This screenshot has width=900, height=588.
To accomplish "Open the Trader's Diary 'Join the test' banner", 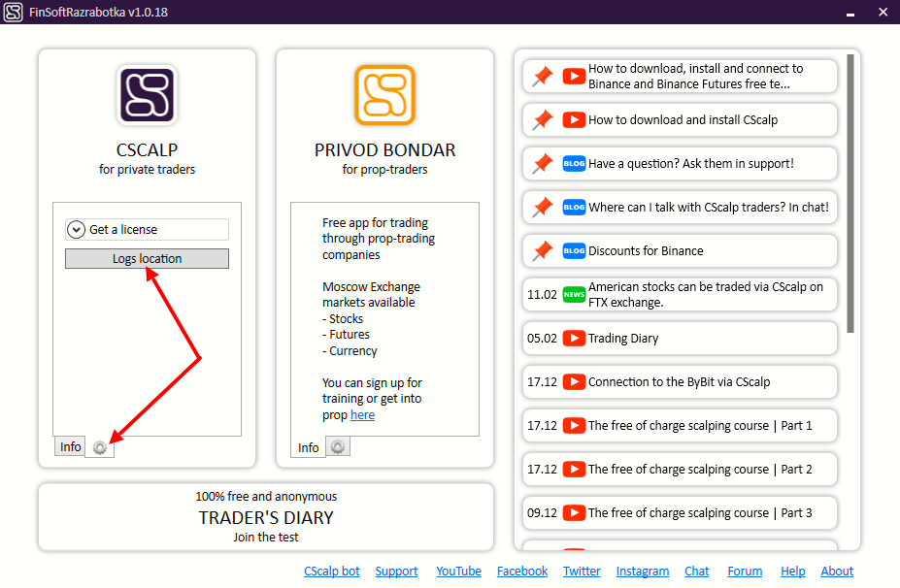I will pyautogui.click(x=266, y=517).
